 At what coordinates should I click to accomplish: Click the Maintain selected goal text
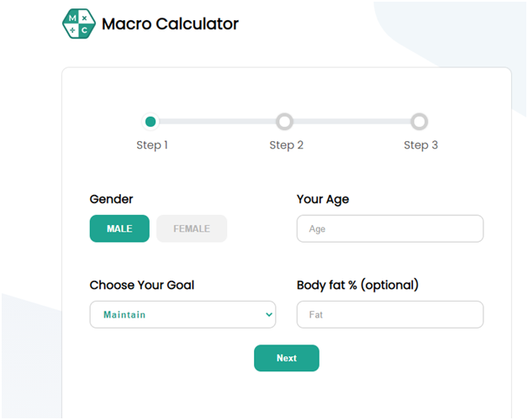pyautogui.click(x=124, y=315)
